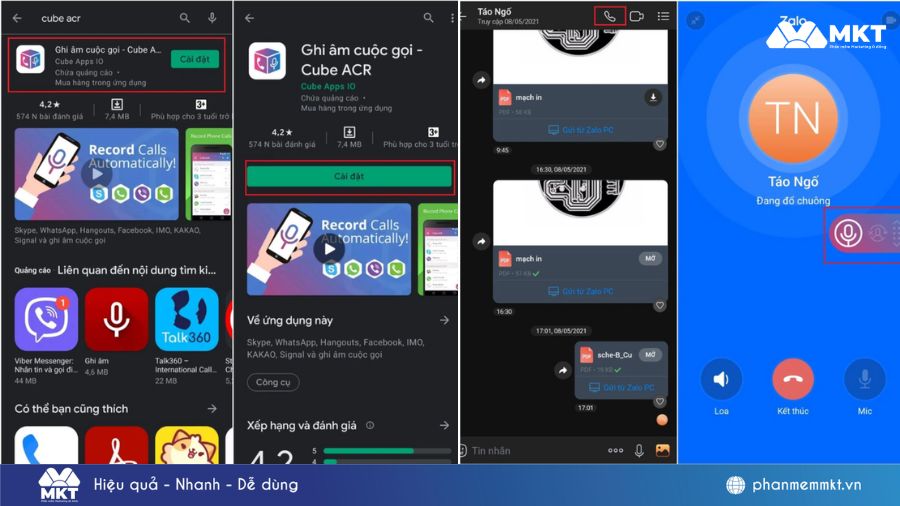Tap 'Mở' button on sche-B_Cu file
Screen dimensions: 900x506
pos(650,355)
